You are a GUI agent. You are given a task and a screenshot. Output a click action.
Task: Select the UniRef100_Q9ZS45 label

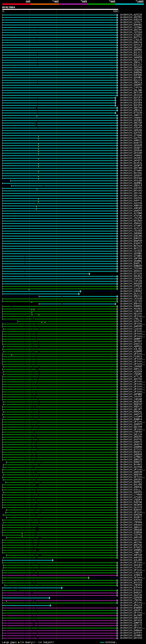tap(131, 67)
